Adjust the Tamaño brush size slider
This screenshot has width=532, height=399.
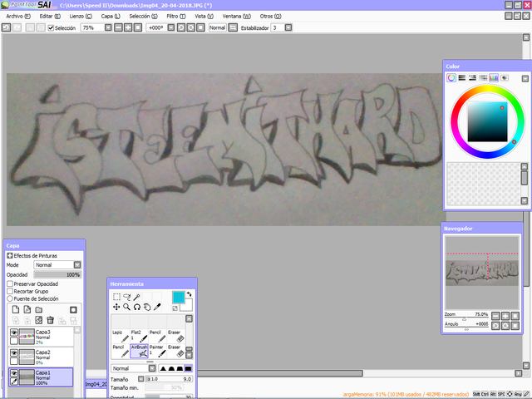[x=169, y=379]
